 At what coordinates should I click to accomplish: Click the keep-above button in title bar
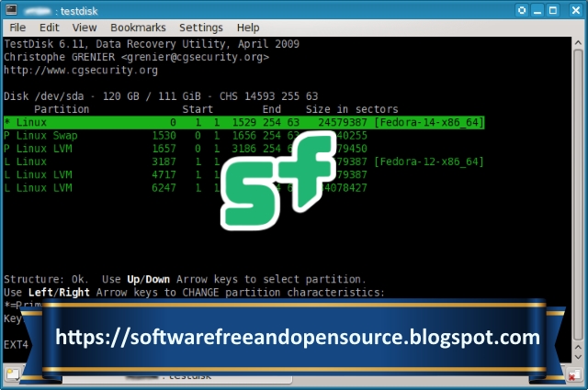[522, 10]
